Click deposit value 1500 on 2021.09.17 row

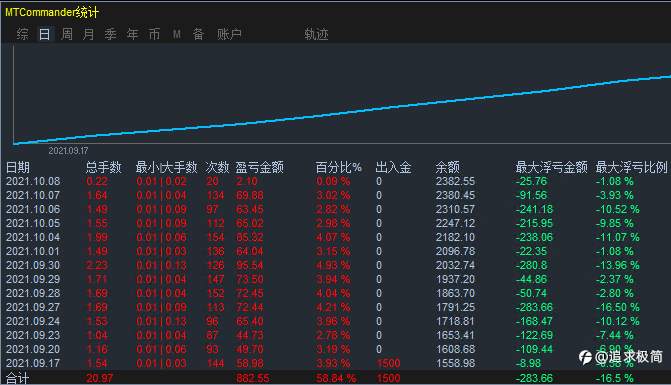point(389,363)
